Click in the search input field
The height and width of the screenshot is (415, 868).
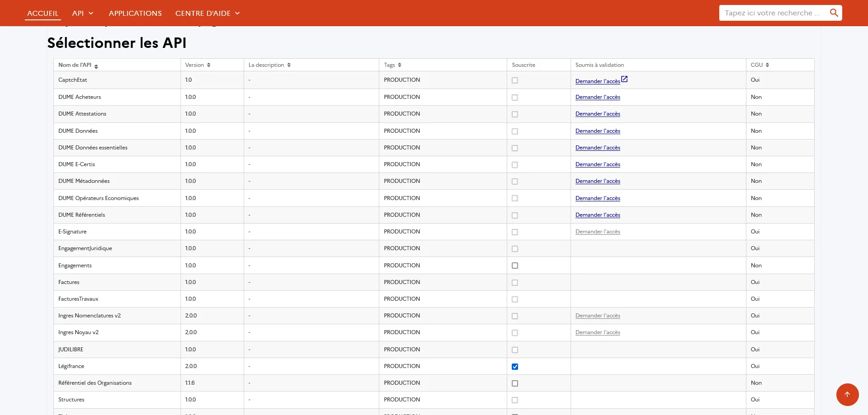click(x=772, y=13)
